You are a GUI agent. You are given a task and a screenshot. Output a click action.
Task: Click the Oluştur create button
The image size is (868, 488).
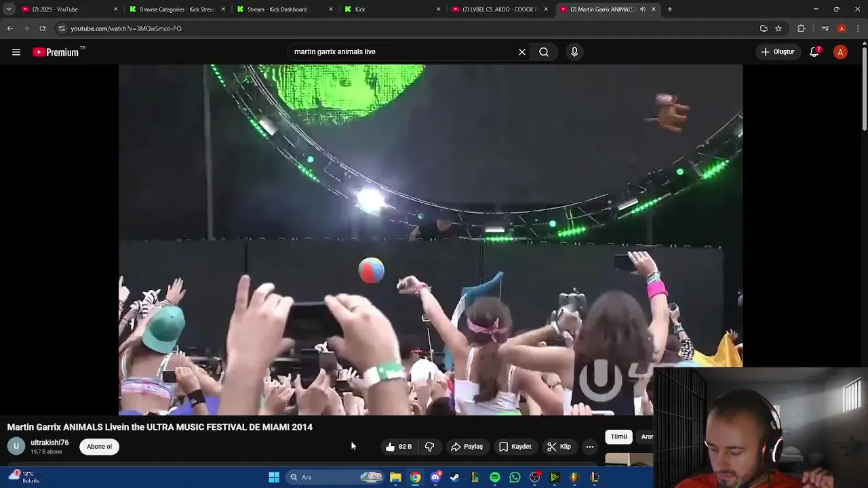(777, 52)
